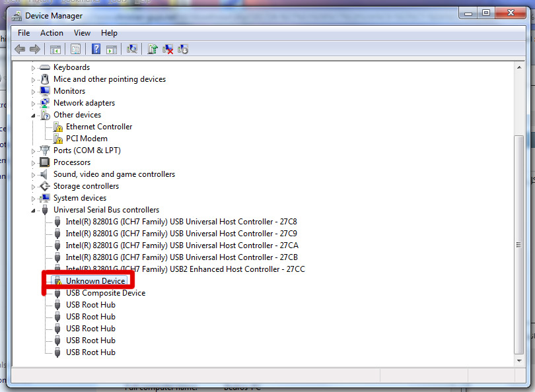Click the Back arrow in the toolbar
This screenshot has height=392, width=535.
tap(20, 49)
